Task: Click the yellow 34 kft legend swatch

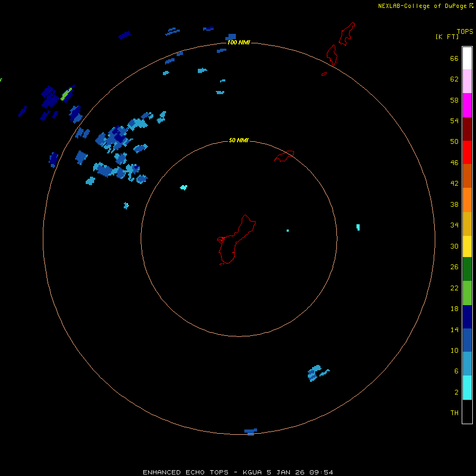Action: tap(467, 246)
